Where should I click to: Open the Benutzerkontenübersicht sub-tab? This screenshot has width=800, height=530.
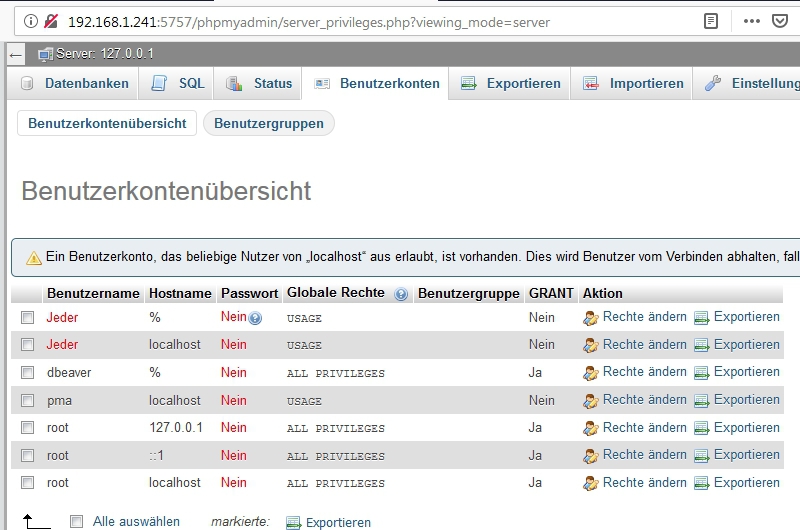(x=107, y=123)
